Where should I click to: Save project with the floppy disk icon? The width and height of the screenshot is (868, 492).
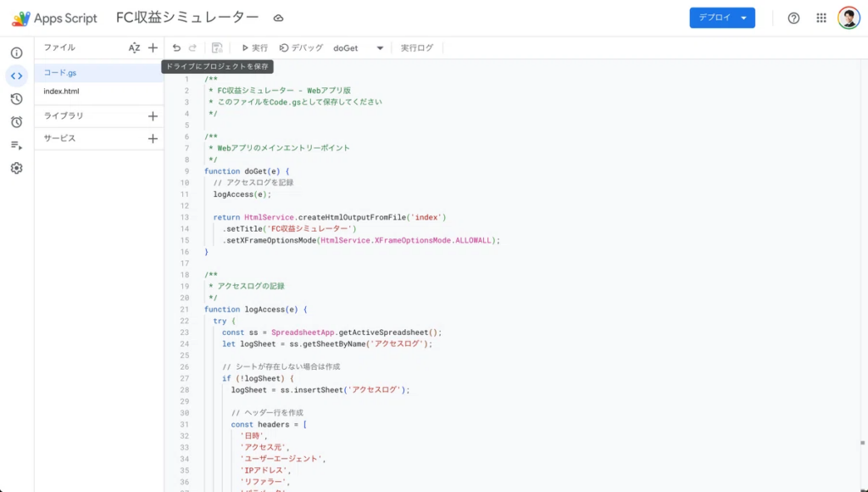click(217, 48)
